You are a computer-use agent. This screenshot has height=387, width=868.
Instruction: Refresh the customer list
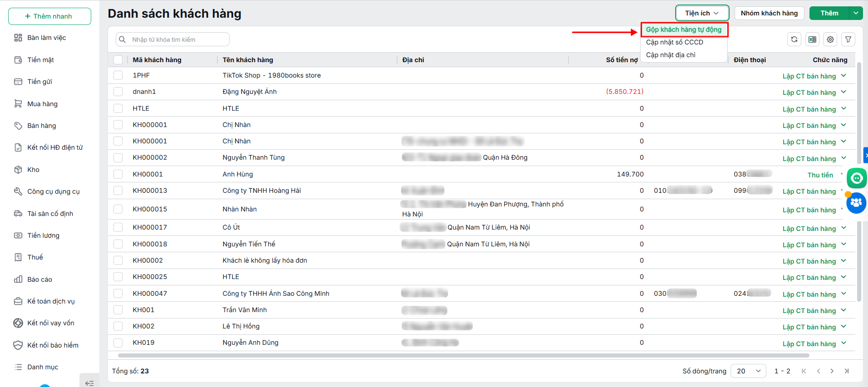[x=794, y=39]
